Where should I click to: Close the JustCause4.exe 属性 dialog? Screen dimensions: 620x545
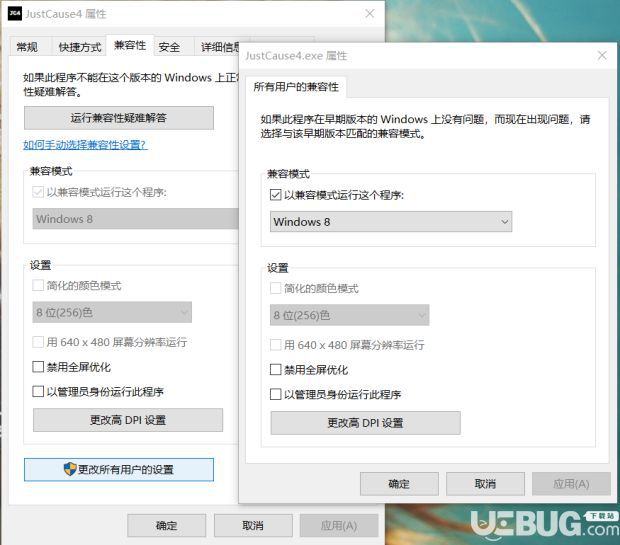pyautogui.click(x=602, y=55)
